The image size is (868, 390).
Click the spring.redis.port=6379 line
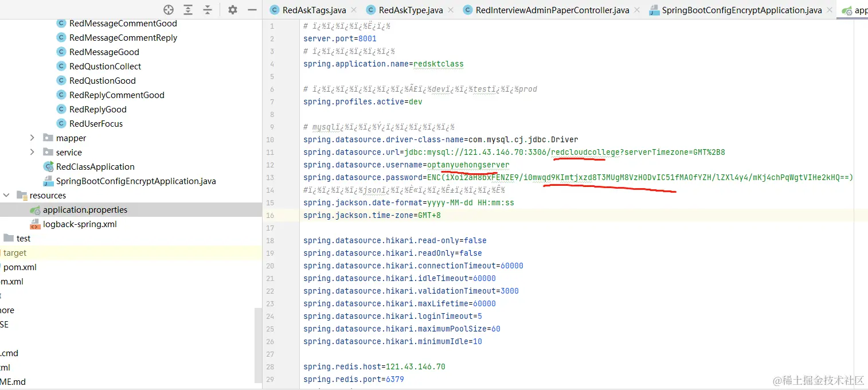[x=354, y=380]
